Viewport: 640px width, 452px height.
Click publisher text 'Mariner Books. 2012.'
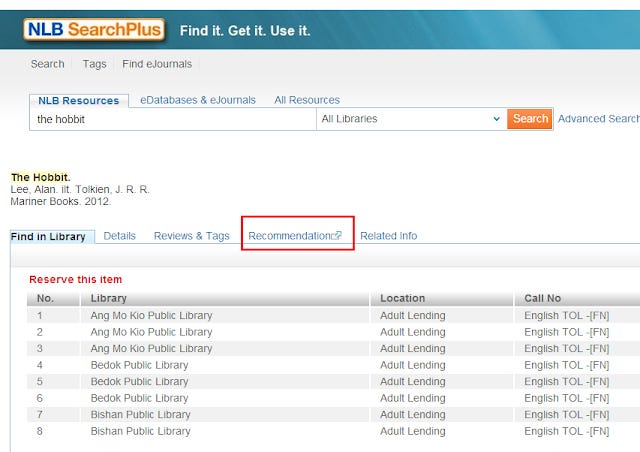60,201
